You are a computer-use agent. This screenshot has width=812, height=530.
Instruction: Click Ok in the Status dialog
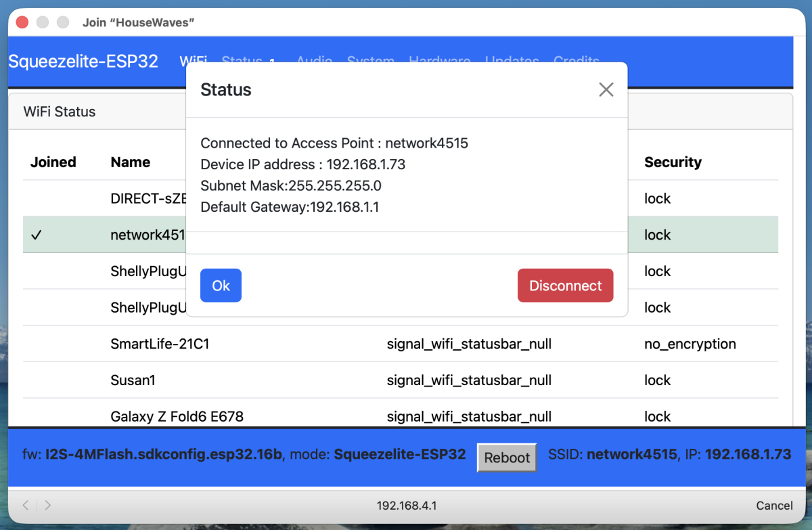[221, 285]
